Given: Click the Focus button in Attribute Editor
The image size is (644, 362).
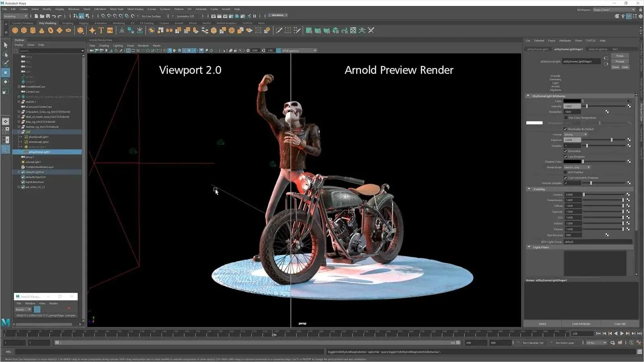Looking at the screenshot, I should coord(620,56).
